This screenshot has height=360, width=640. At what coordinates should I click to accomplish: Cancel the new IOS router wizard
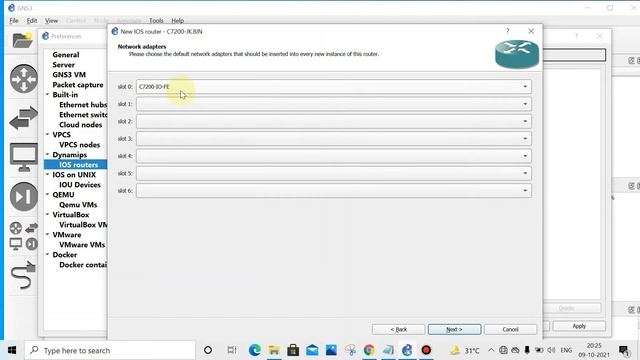510,329
